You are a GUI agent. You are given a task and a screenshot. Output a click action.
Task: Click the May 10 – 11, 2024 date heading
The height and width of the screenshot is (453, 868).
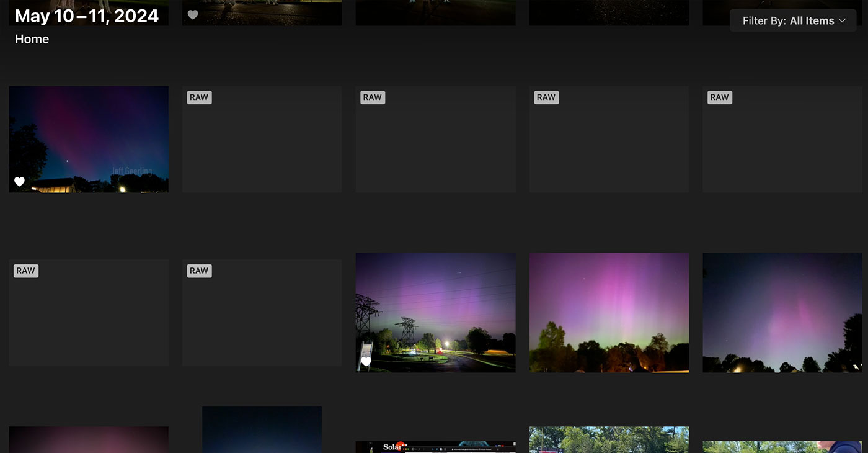click(x=87, y=16)
